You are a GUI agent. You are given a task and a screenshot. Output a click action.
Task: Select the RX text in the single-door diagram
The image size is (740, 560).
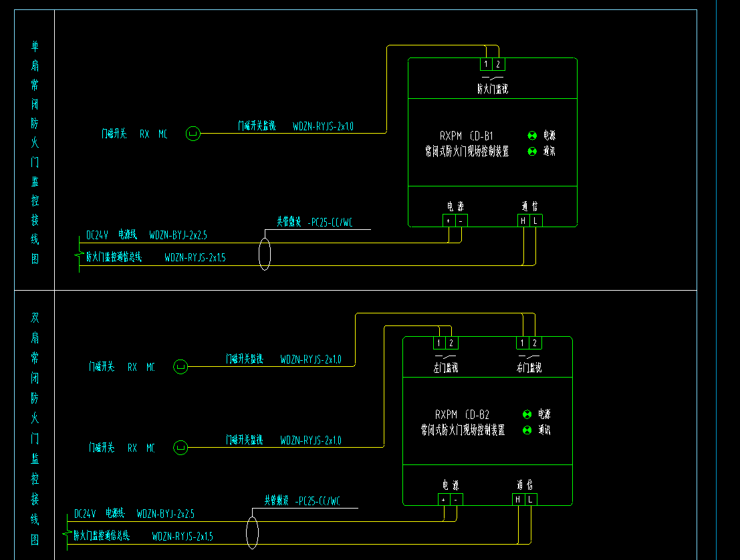pos(144,134)
